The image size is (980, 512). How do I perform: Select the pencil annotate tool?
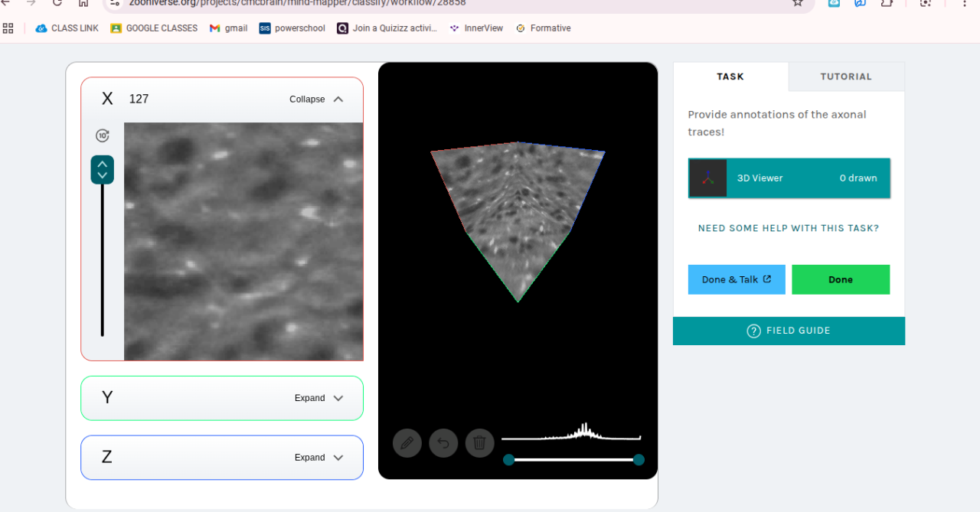pos(407,442)
